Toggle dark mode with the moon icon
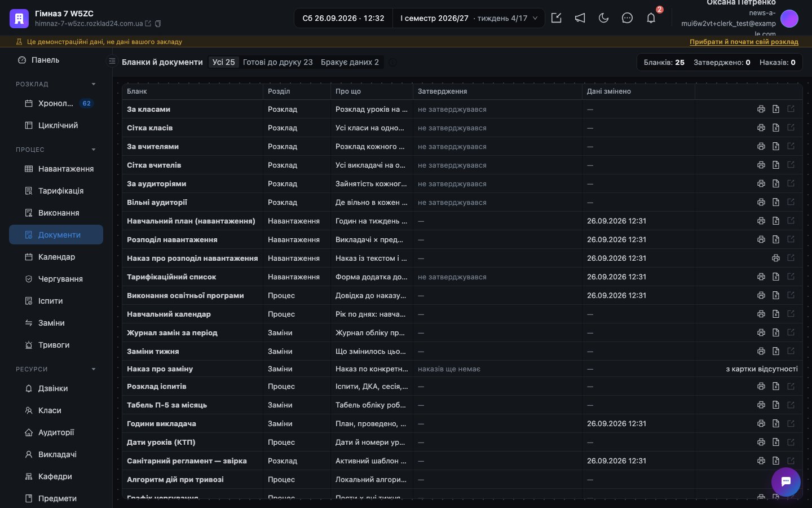This screenshot has width=812, height=508. (x=603, y=18)
